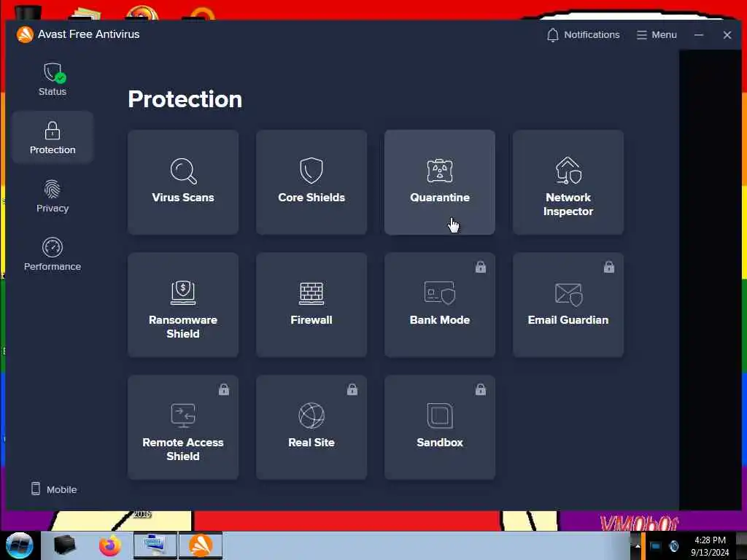Open the Windows Start menu
Image resolution: width=747 pixels, height=560 pixels.
(x=20, y=545)
